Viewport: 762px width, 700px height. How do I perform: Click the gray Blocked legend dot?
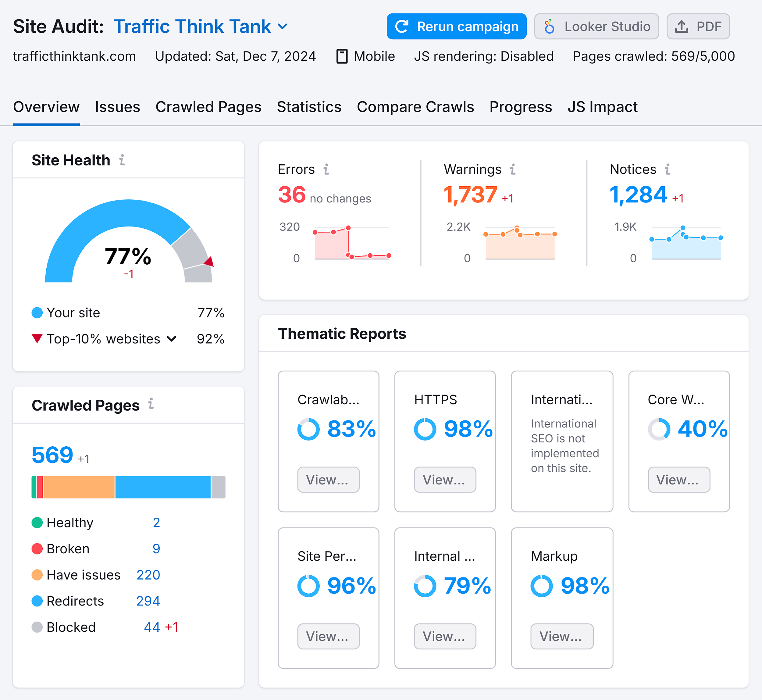point(37,627)
